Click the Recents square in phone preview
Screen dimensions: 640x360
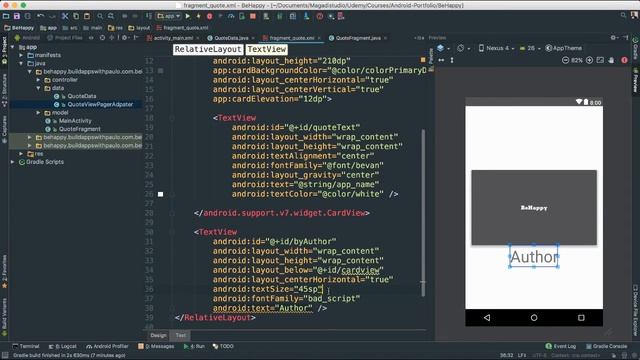click(581, 318)
